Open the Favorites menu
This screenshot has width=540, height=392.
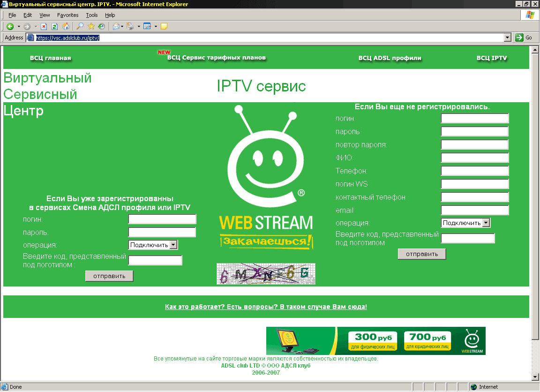click(x=68, y=15)
